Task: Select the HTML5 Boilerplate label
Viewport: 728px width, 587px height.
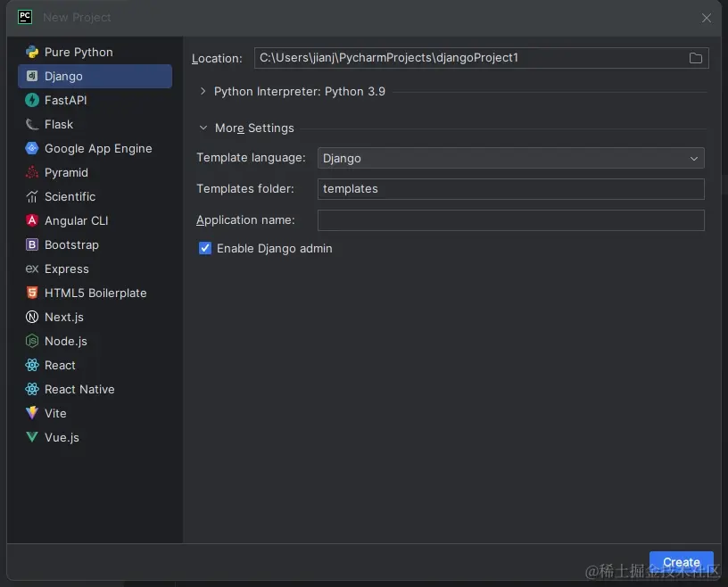Action: point(95,293)
